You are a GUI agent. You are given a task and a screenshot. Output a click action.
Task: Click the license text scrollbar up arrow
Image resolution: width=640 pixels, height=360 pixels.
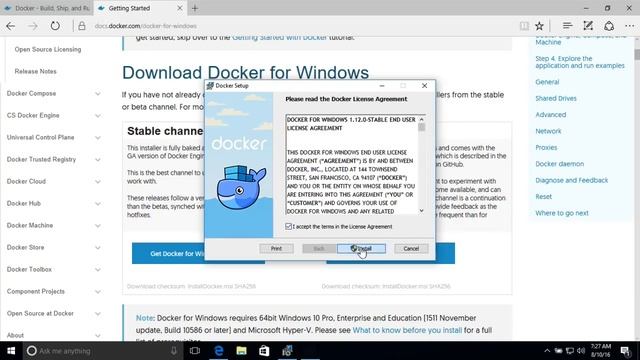point(422,119)
